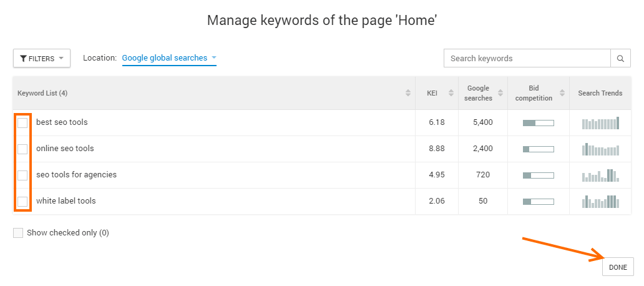Sort by Google searches column arrows

(501, 93)
